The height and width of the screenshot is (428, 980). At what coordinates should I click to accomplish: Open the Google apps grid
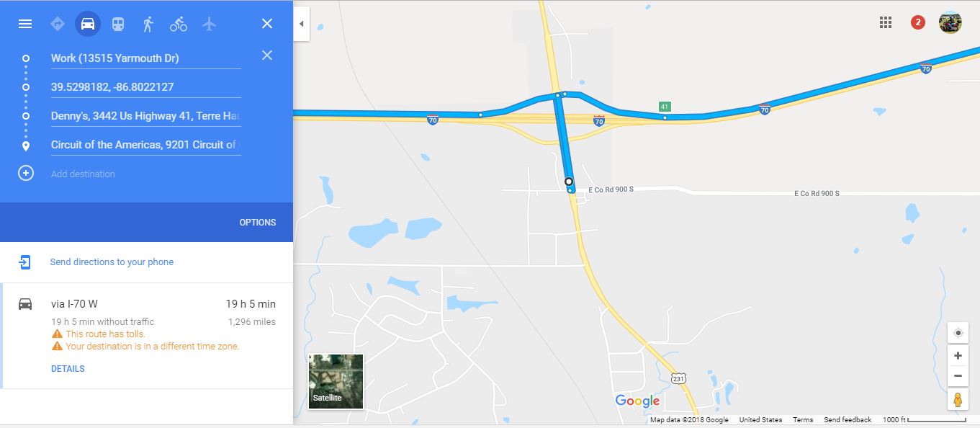pyautogui.click(x=886, y=22)
